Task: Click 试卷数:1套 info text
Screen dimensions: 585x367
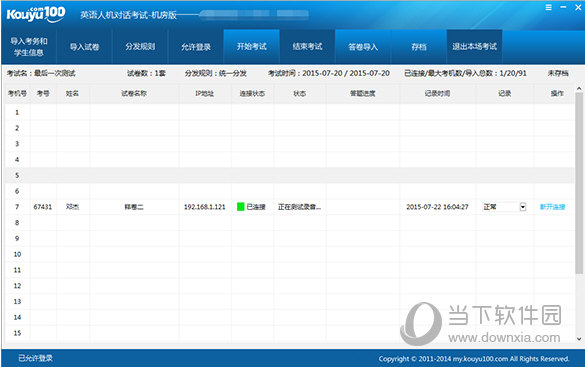Action: (146, 73)
